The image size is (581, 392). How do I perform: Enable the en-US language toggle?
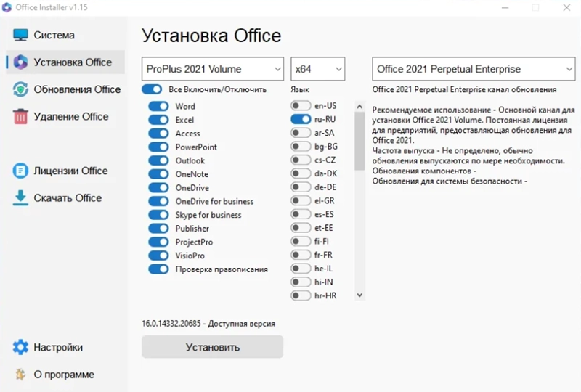click(x=301, y=105)
